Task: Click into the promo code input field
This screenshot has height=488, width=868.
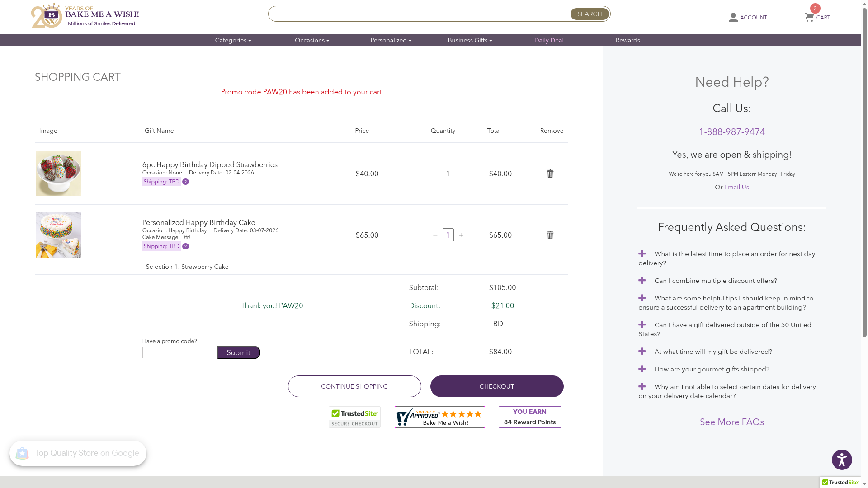Action: (x=179, y=352)
